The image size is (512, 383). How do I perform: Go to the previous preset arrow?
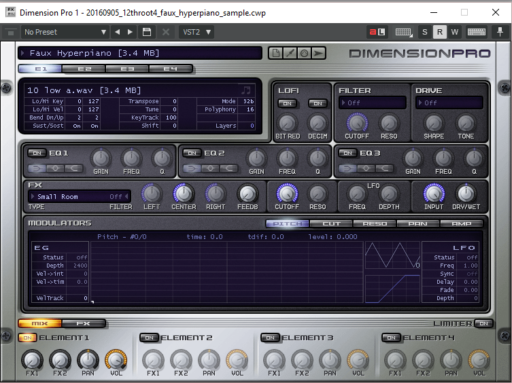tap(117, 32)
